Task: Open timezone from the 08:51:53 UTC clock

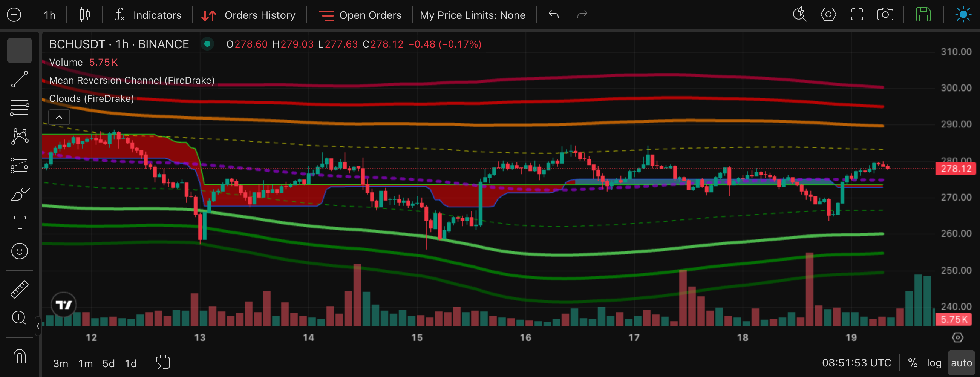Action: point(856,363)
